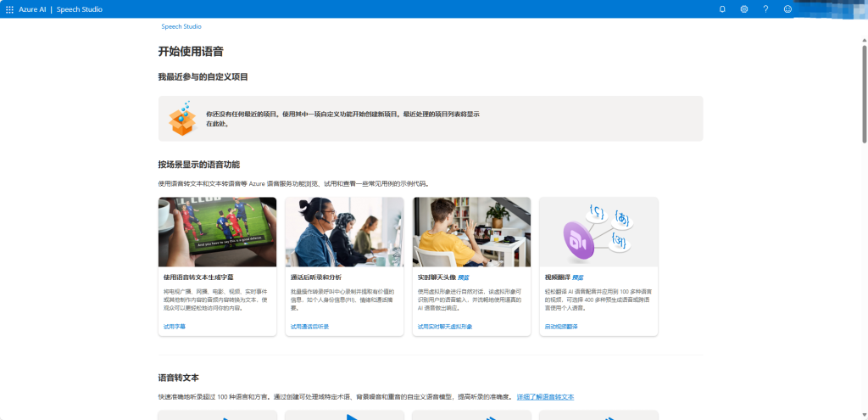This screenshot has width=868, height=420.
Task: Open the blurred user account area
Action: 831,9
